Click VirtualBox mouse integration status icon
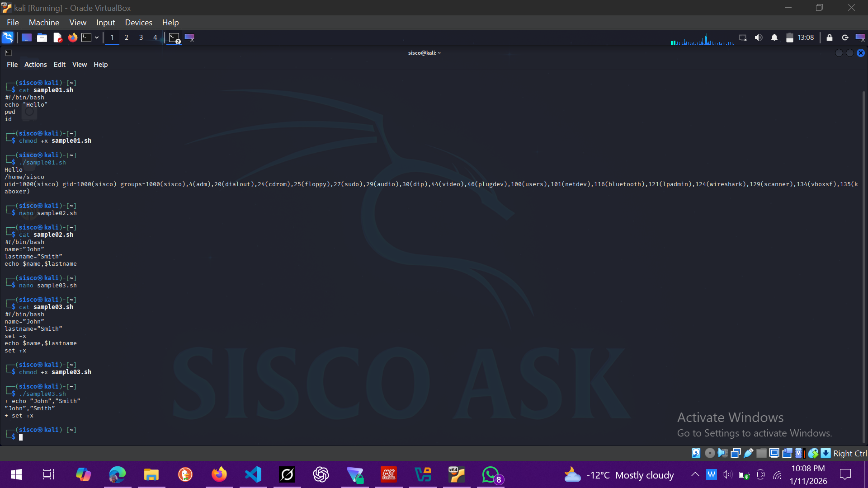Screen dimensions: 868x488 point(813,453)
